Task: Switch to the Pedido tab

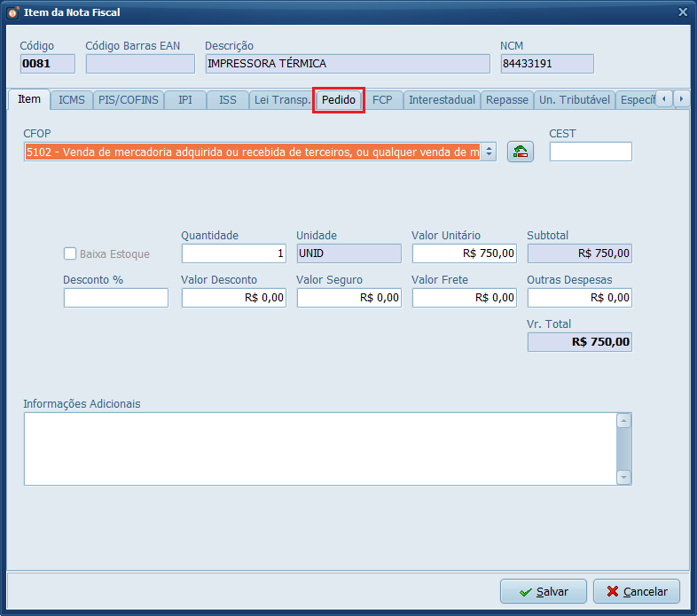Action: pyautogui.click(x=339, y=100)
